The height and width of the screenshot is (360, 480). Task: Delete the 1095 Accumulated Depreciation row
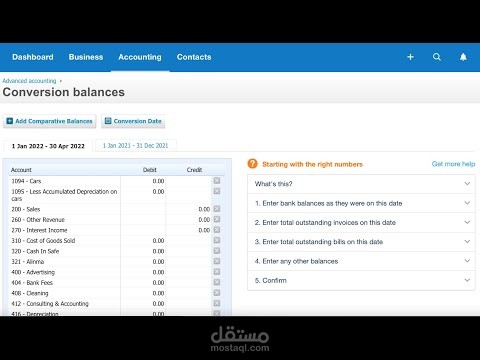tap(217, 191)
